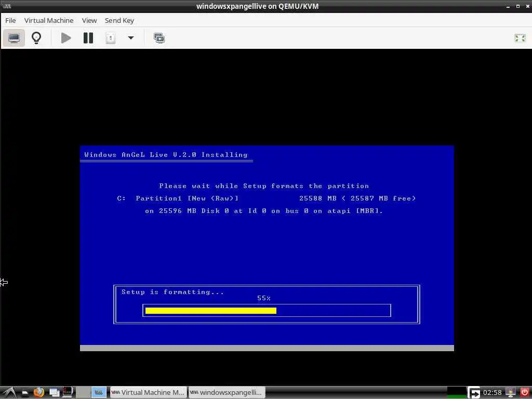Open the Send Key menu
This screenshot has width=532, height=399.
[119, 21]
